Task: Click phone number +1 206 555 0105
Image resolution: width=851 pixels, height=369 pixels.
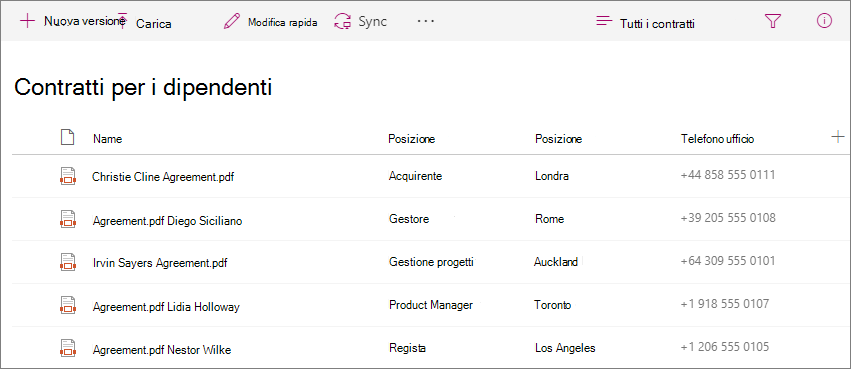Action: [725, 347]
